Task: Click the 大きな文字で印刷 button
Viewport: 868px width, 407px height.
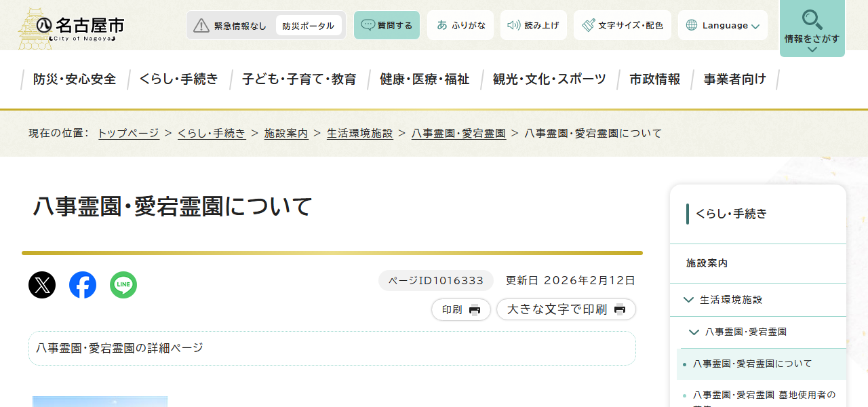Action: click(566, 309)
